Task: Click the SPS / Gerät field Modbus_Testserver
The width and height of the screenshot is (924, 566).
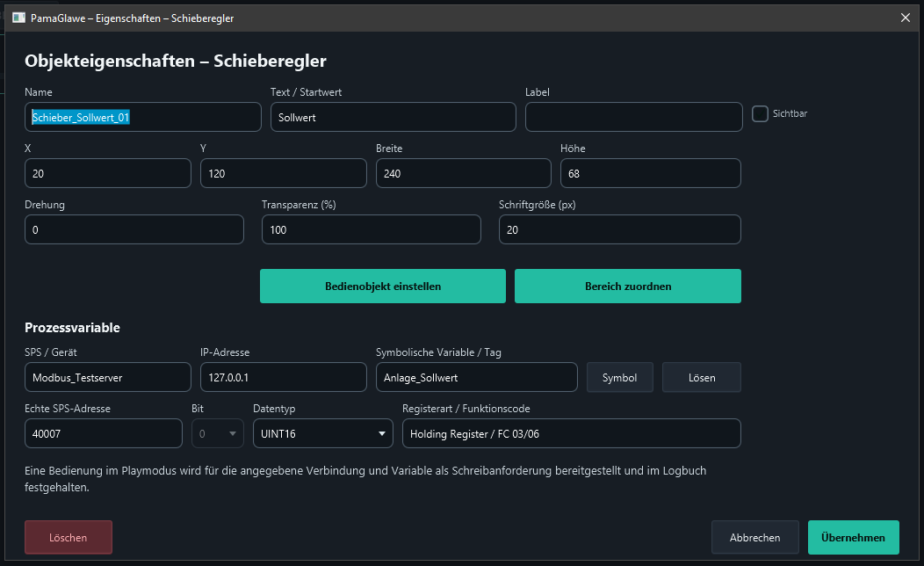Action: (108, 377)
